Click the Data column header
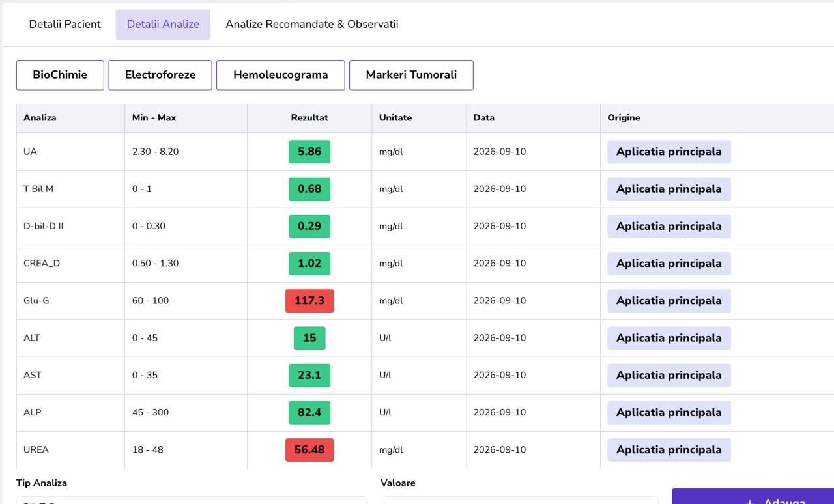Screen dimensions: 834x504 [484, 118]
